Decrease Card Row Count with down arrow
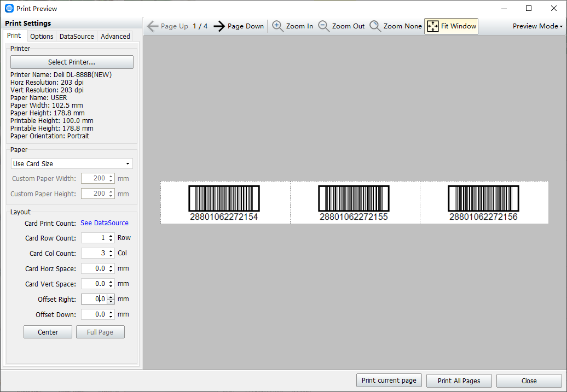 (111, 241)
